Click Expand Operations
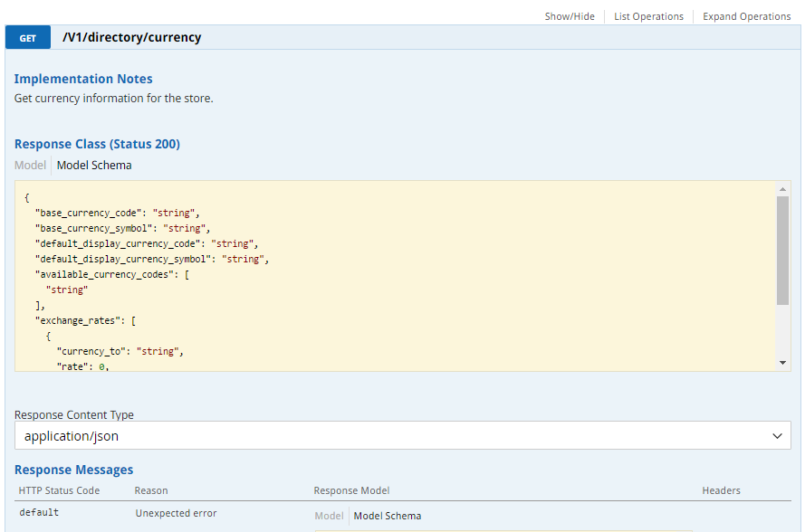805x532 pixels. click(x=746, y=16)
